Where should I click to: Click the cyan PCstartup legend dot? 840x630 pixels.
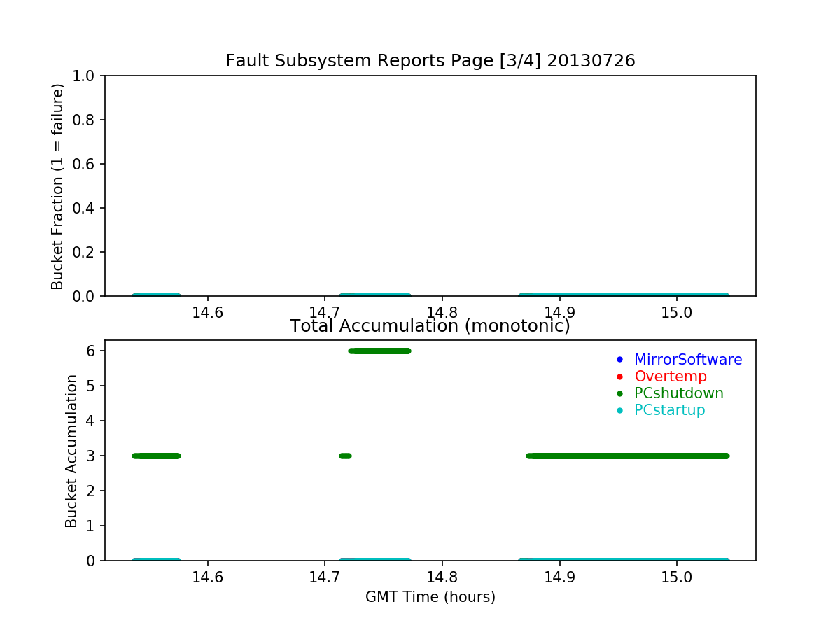[619, 410]
